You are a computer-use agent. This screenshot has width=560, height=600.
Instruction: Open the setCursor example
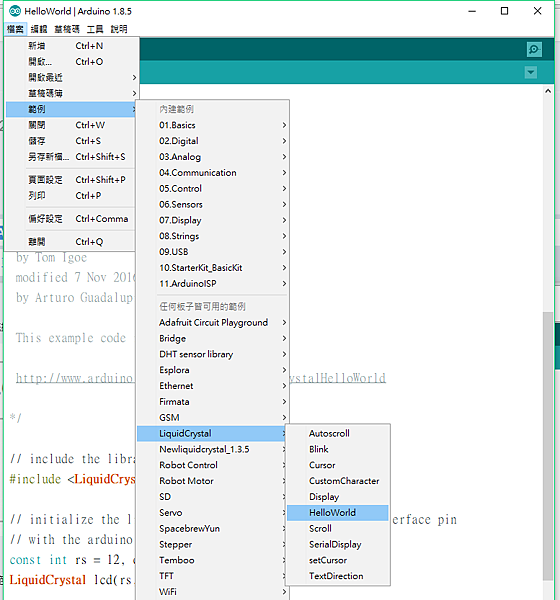(338, 560)
